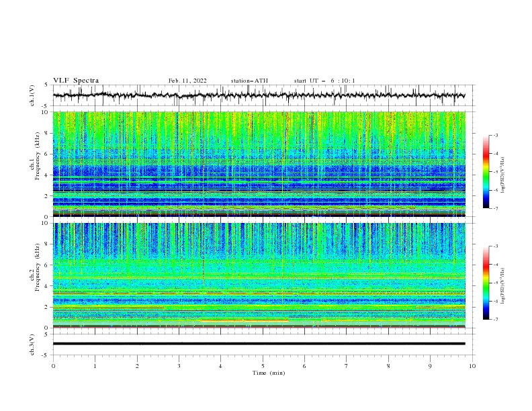Click the "VLF Spectra" title text
The width and height of the screenshot is (532, 411).
point(76,81)
